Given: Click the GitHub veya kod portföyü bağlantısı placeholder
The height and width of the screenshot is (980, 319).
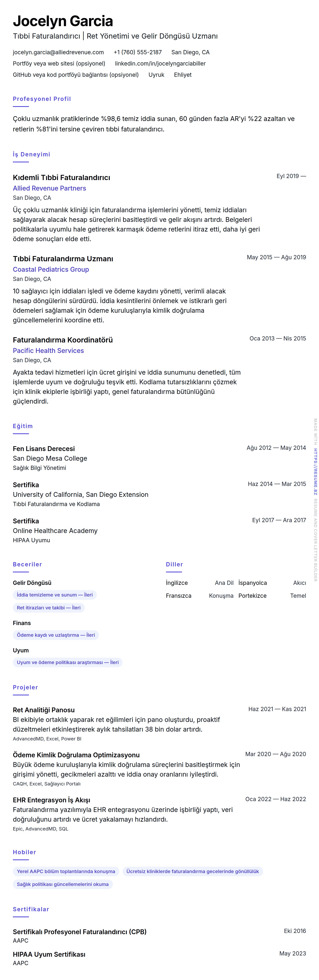Looking at the screenshot, I should tap(76, 75).
